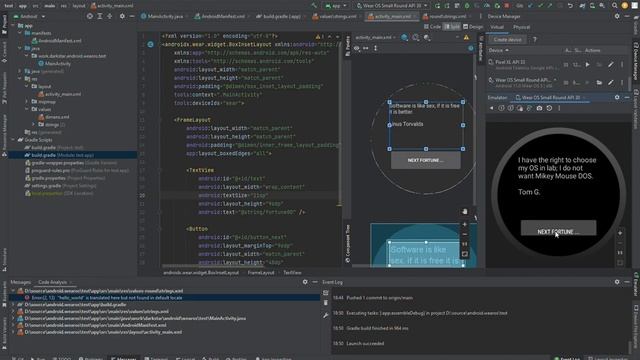Viewport: 640px width, 360px height.
Task: Open Emulator panel settings gear
Action: tap(617, 98)
